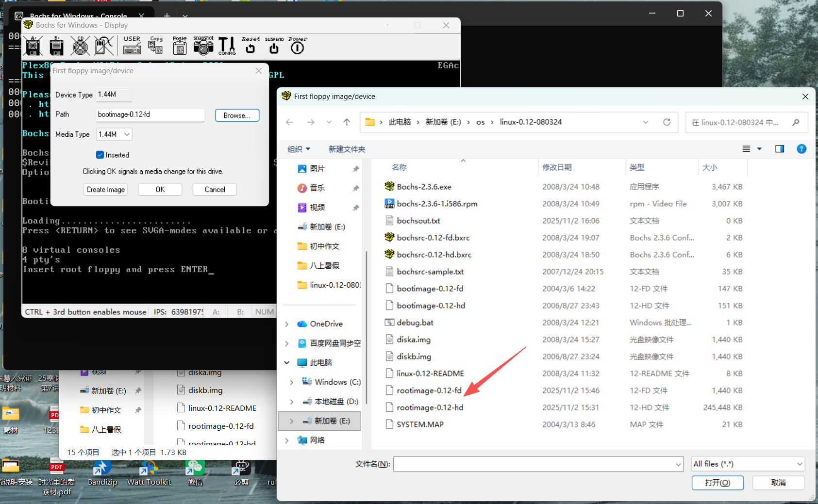Click the Copy icon in Bochs toolbar
The height and width of the screenshot is (504, 818).
pyautogui.click(x=156, y=46)
